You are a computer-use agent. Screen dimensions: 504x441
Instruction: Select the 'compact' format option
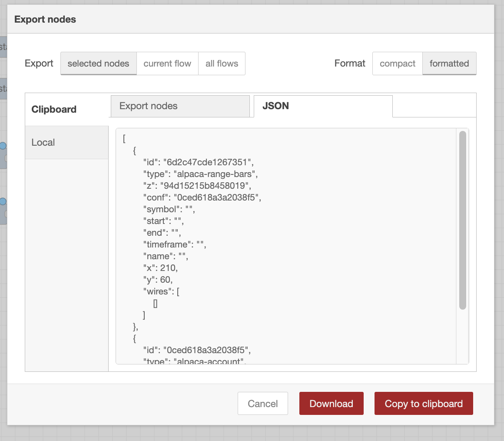click(397, 63)
